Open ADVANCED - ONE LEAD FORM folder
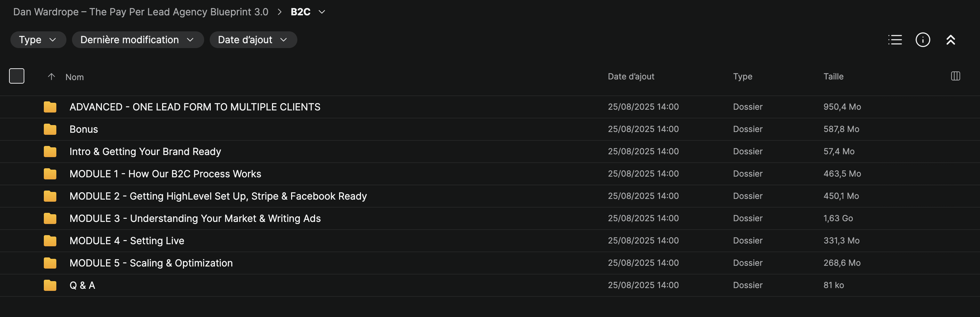The image size is (980, 317). click(x=195, y=107)
